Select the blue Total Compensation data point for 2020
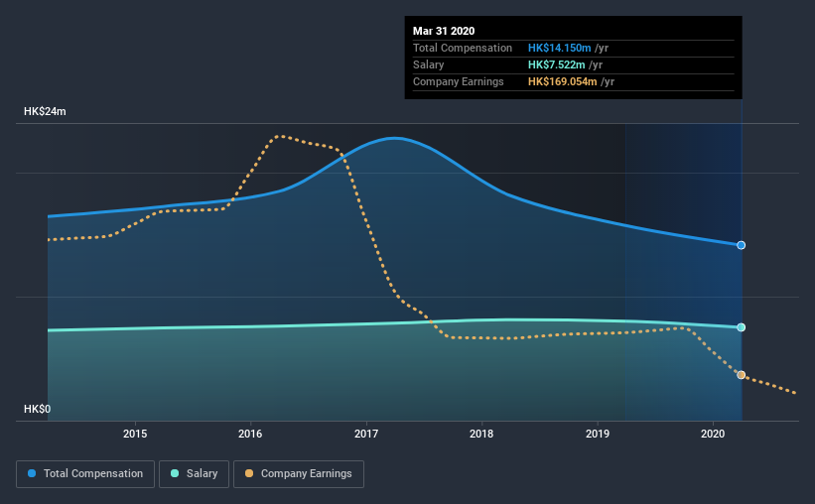The image size is (815, 504). click(x=742, y=245)
